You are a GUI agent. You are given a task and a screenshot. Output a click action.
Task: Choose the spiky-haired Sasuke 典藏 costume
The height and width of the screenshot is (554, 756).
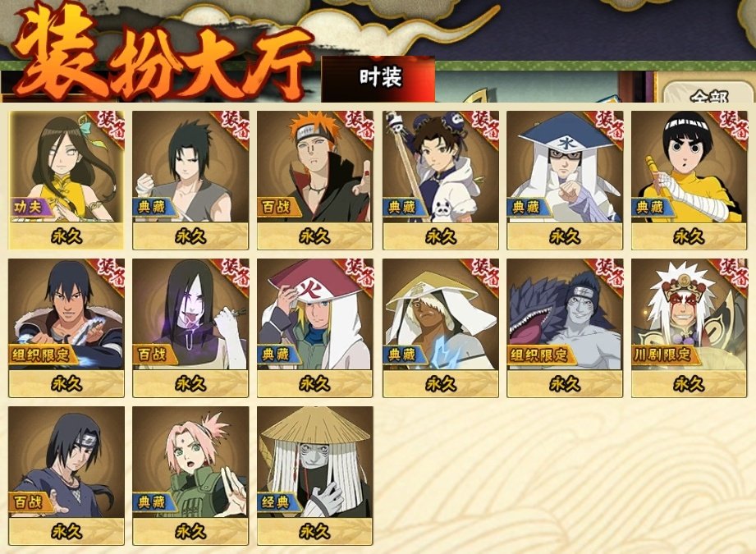(190, 180)
